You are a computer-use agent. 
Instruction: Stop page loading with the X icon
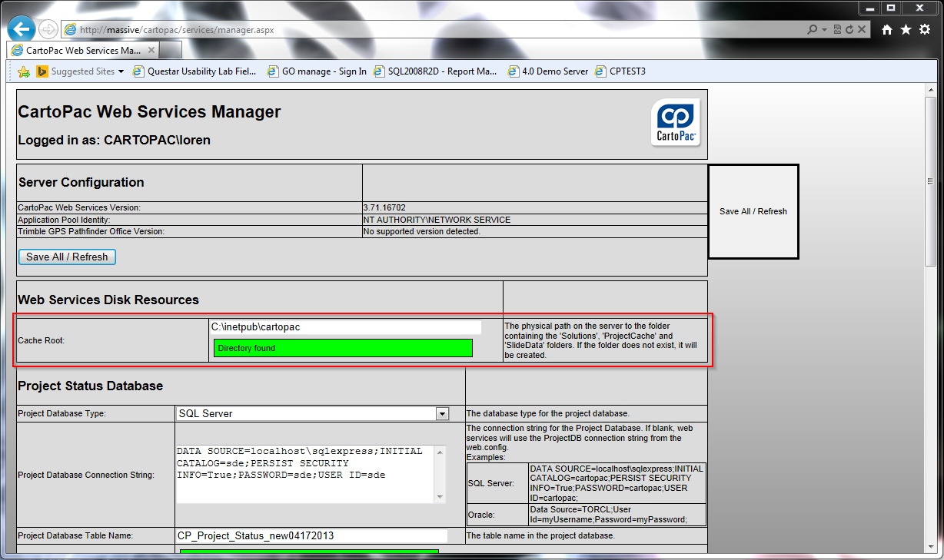pos(862,30)
